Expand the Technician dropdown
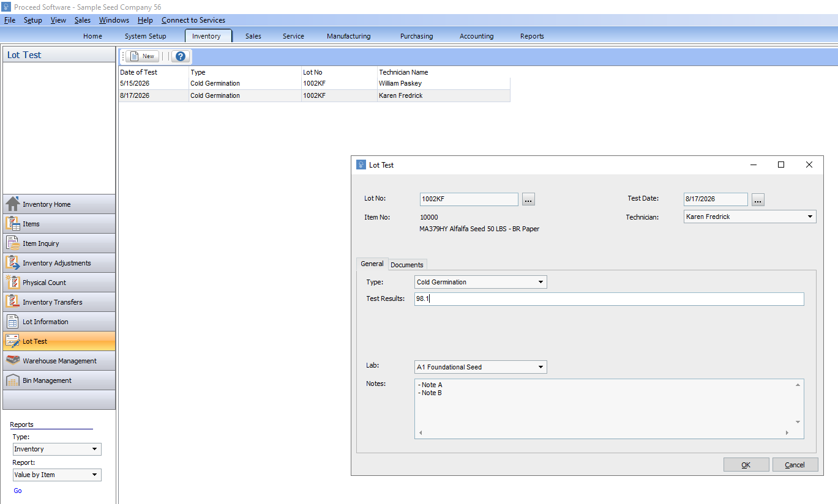This screenshot has height=504, width=838. tap(750, 217)
